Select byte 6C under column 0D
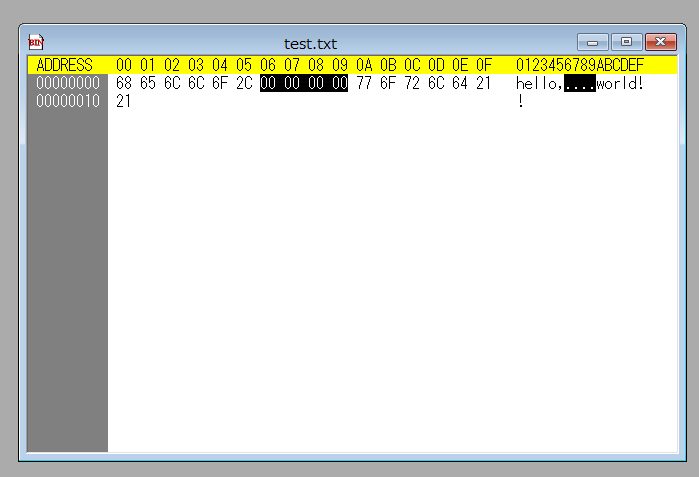The width and height of the screenshot is (699, 477). point(436,83)
